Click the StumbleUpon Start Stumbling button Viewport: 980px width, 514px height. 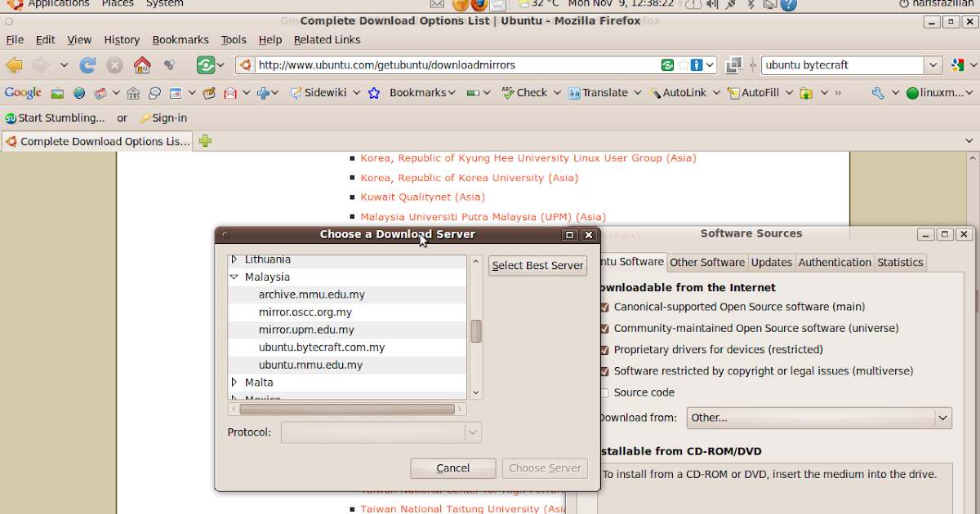[x=55, y=118]
